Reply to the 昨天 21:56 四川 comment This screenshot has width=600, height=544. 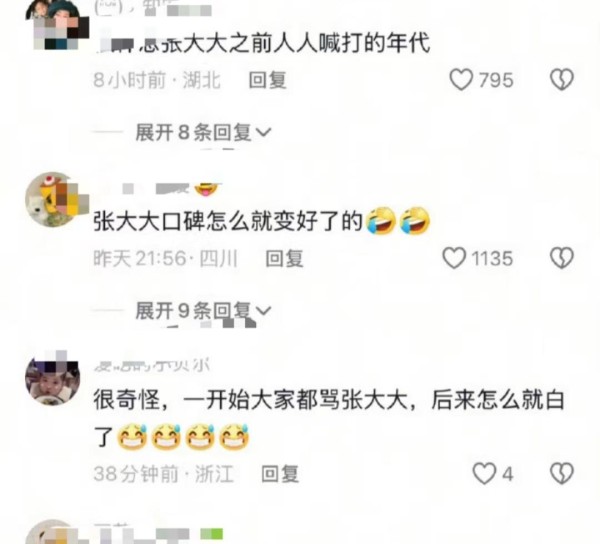[x=284, y=259]
